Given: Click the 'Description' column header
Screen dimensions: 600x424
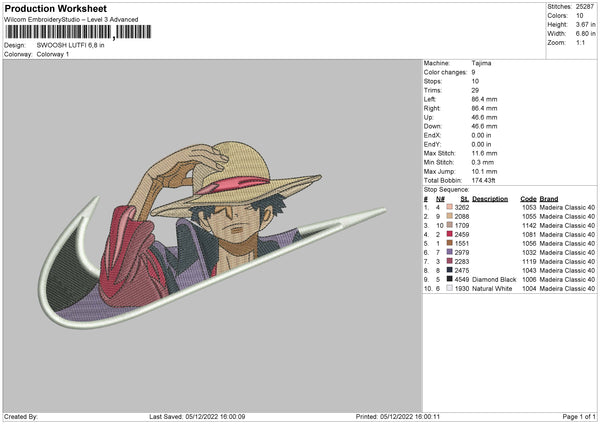Looking at the screenshot, I should click(490, 199).
